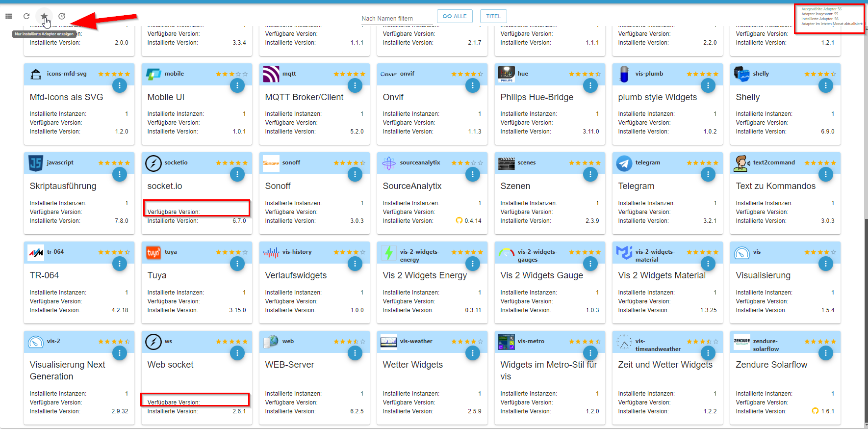Open the Mobile UI options menu
The width and height of the screenshot is (868, 430).
point(237,85)
